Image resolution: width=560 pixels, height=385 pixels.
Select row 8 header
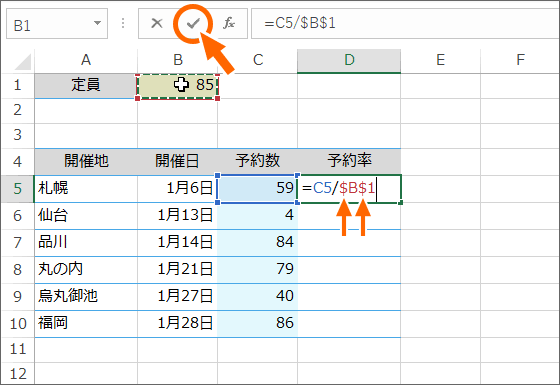tap(18, 270)
